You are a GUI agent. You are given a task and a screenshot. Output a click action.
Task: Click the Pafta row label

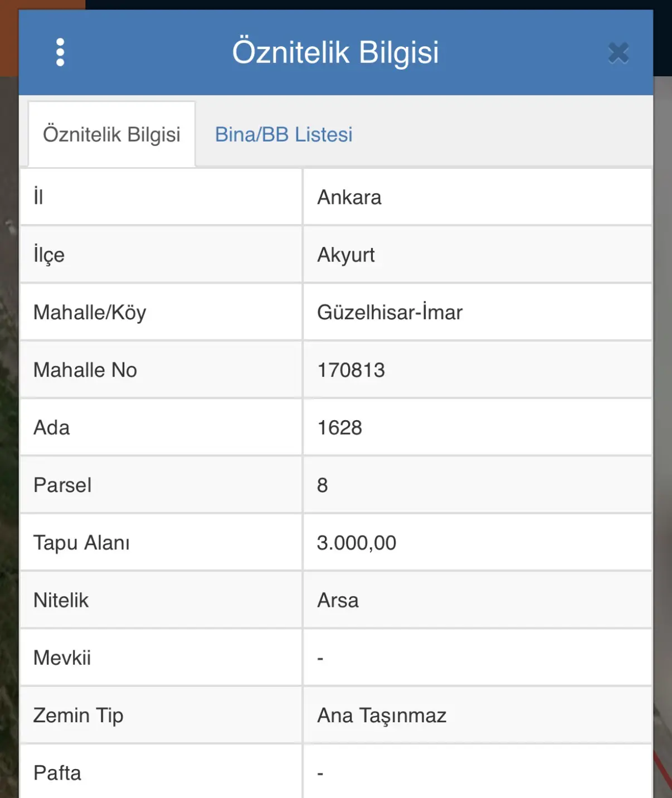57,773
